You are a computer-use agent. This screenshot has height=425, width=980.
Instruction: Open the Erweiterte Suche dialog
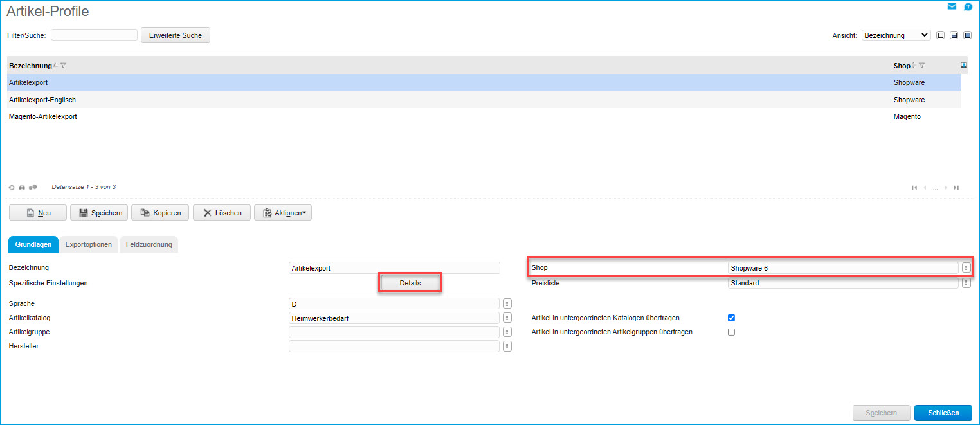[x=175, y=35]
